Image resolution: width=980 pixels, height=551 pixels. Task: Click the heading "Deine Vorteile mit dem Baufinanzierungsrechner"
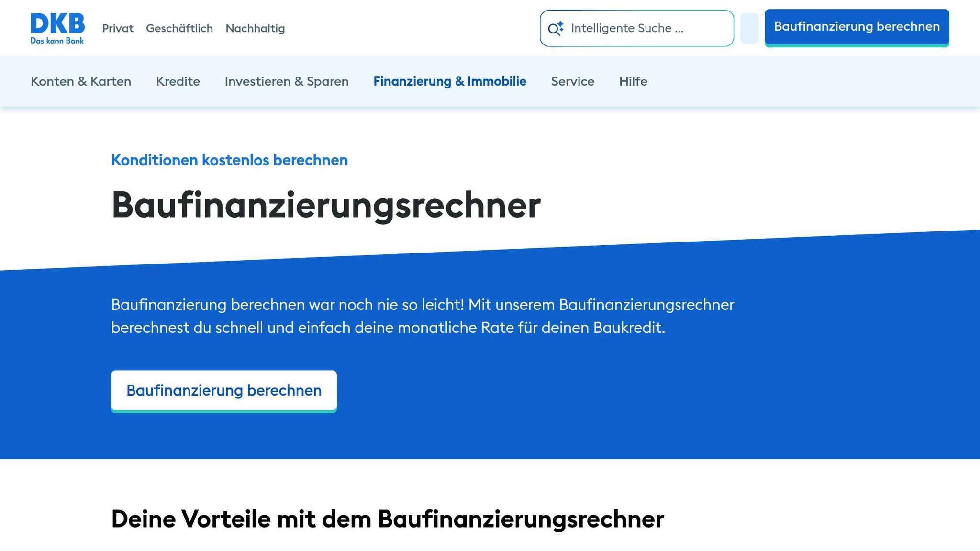pyautogui.click(x=388, y=519)
